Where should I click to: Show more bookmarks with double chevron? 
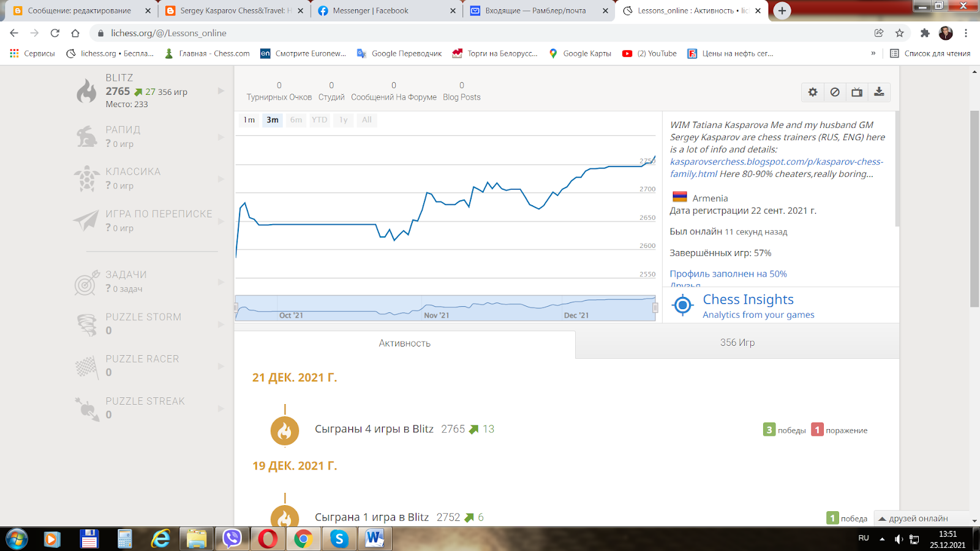point(873,53)
